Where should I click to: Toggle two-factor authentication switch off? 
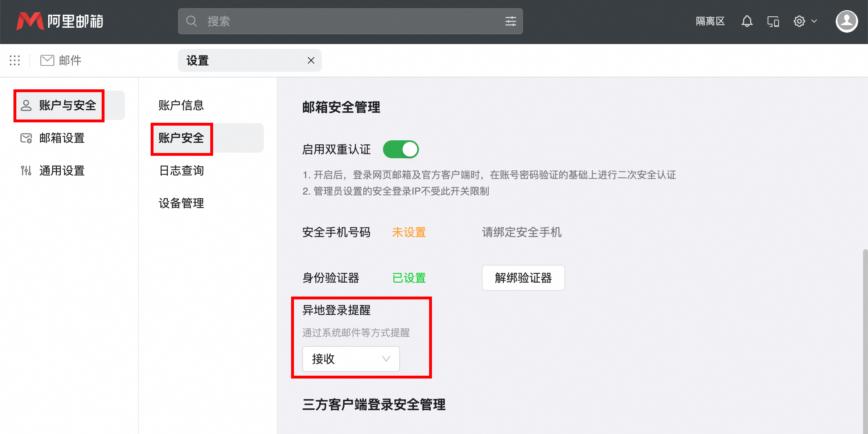coord(401,149)
